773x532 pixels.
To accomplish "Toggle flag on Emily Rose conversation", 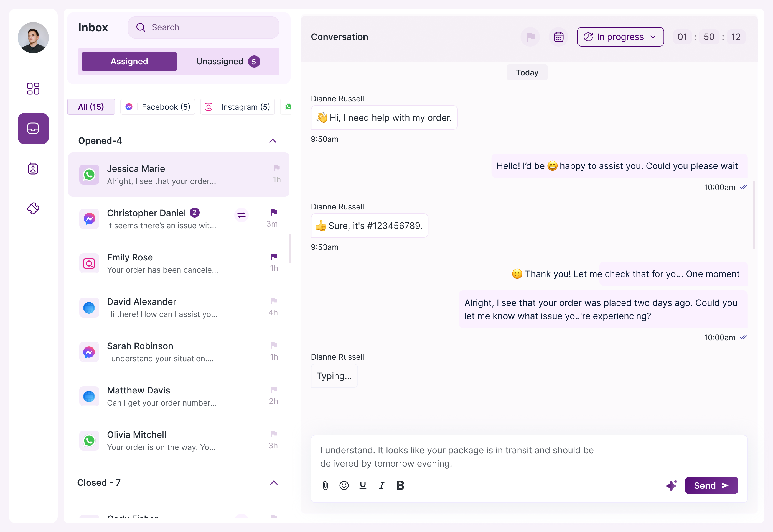I will [x=274, y=256].
